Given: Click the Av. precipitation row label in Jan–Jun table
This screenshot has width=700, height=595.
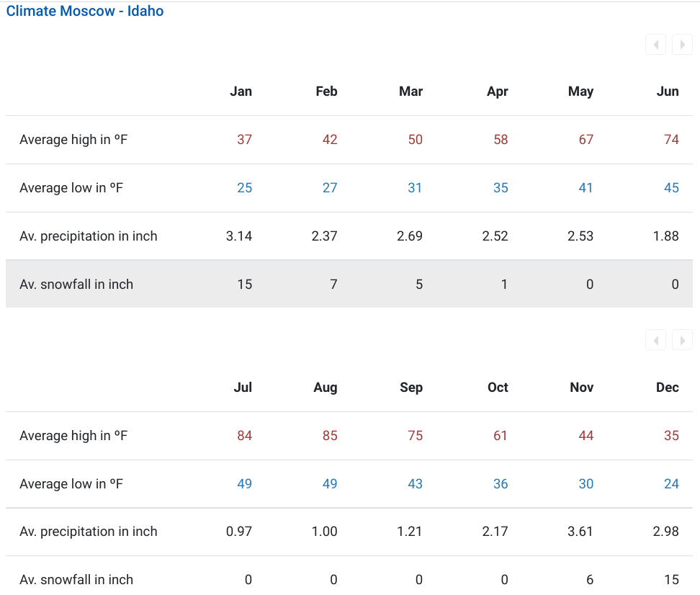Looking at the screenshot, I should tap(89, 236).
